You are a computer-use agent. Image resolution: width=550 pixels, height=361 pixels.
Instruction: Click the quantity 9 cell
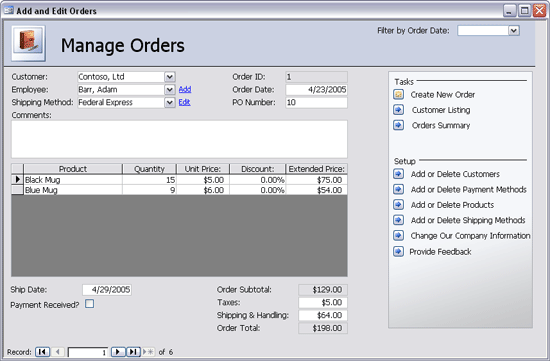pyautogui.click(x=149, y=190)
